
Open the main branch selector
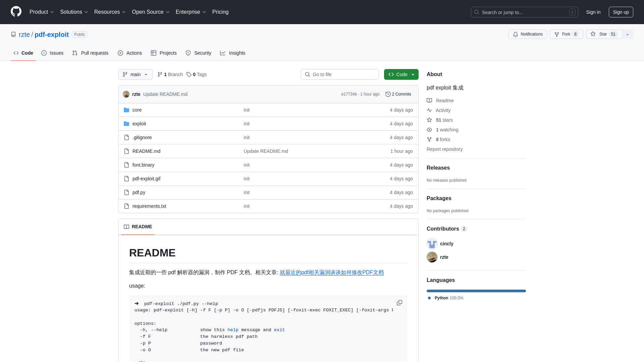[136, 74]
